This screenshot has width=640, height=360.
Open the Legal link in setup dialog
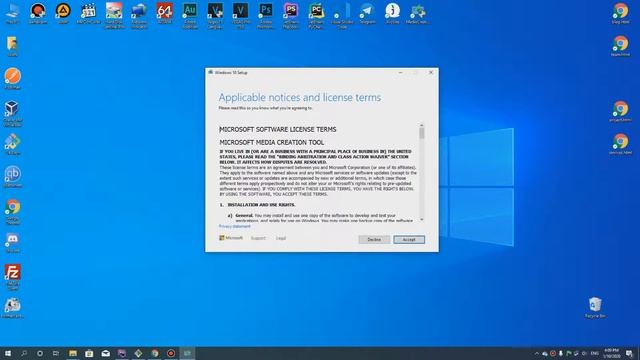coord(281,238)
